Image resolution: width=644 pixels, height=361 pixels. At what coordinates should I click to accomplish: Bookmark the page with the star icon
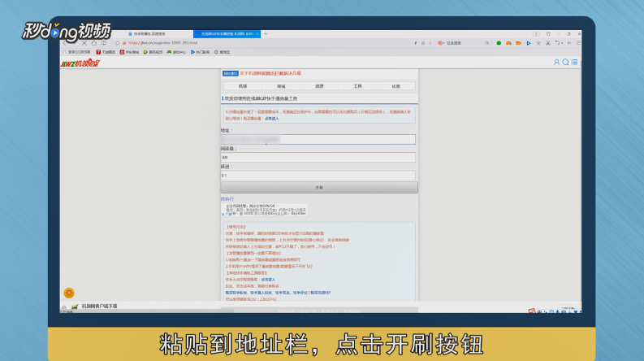(118, 43)
